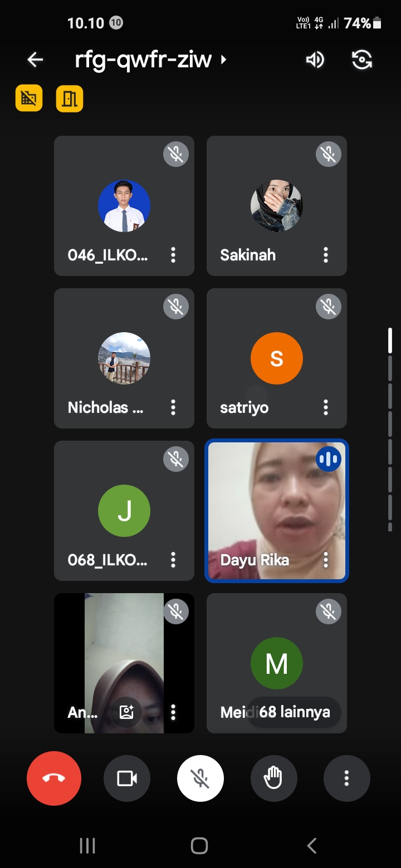The image size is (401, 868).
Task: Open three-dot menu on Nicholas tile
Action: 173,407
